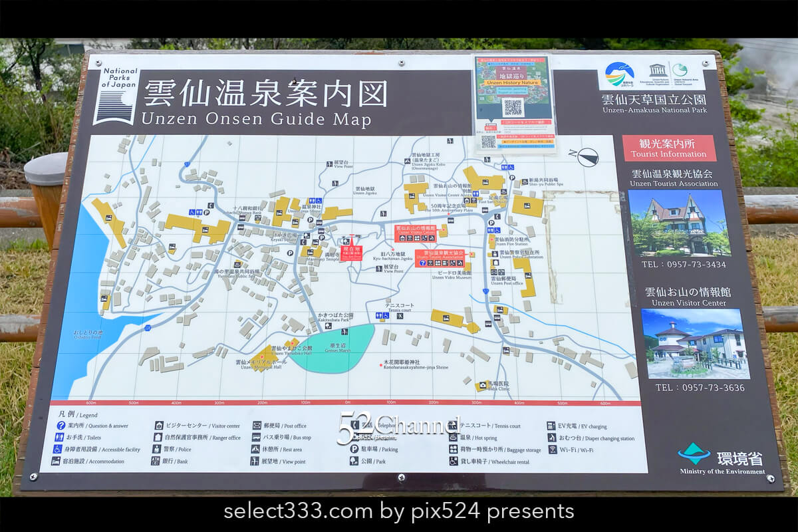Click the Diaper changing station legend icon
Viewport: 798px width, 532px height.
tap(552, 438)
